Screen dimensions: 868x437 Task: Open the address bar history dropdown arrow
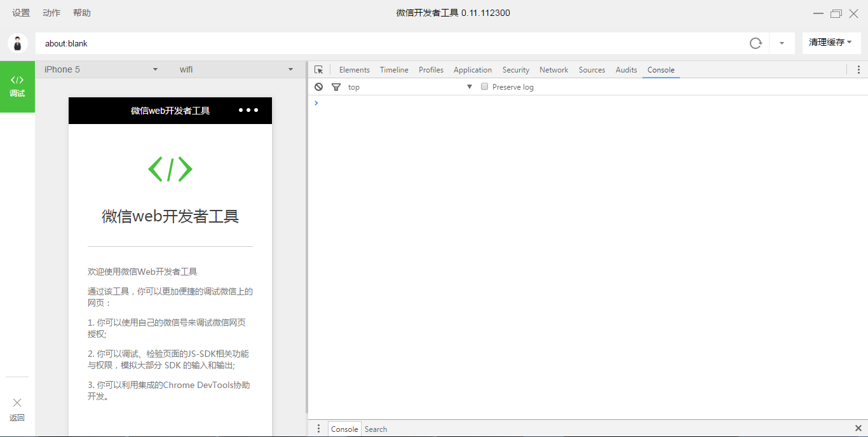tap(782, 43)
